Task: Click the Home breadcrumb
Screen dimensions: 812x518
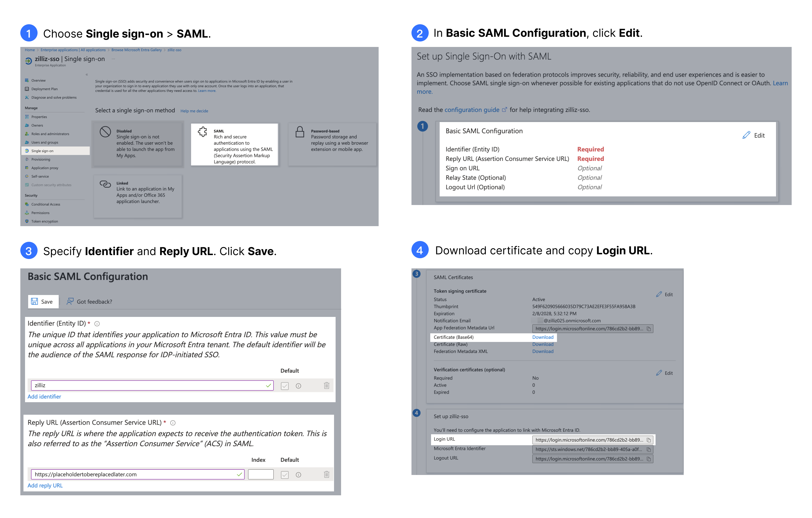Action: (x=30, y=50)
